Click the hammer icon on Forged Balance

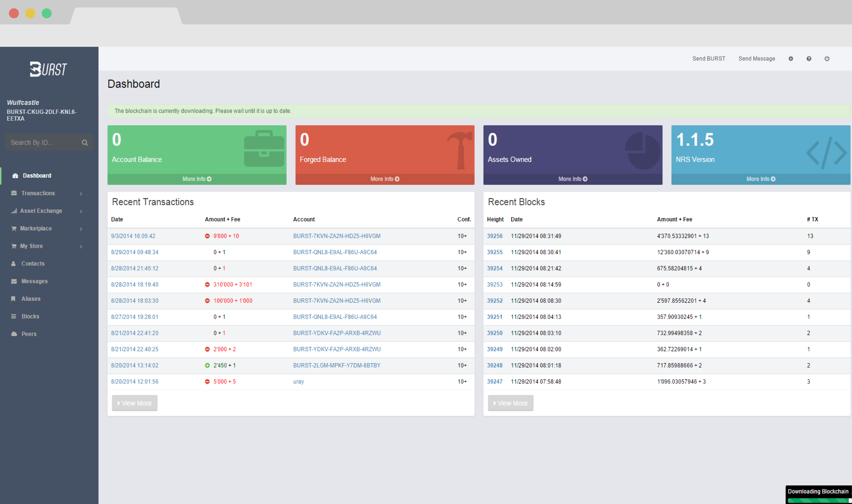click(x=460, y=150)
